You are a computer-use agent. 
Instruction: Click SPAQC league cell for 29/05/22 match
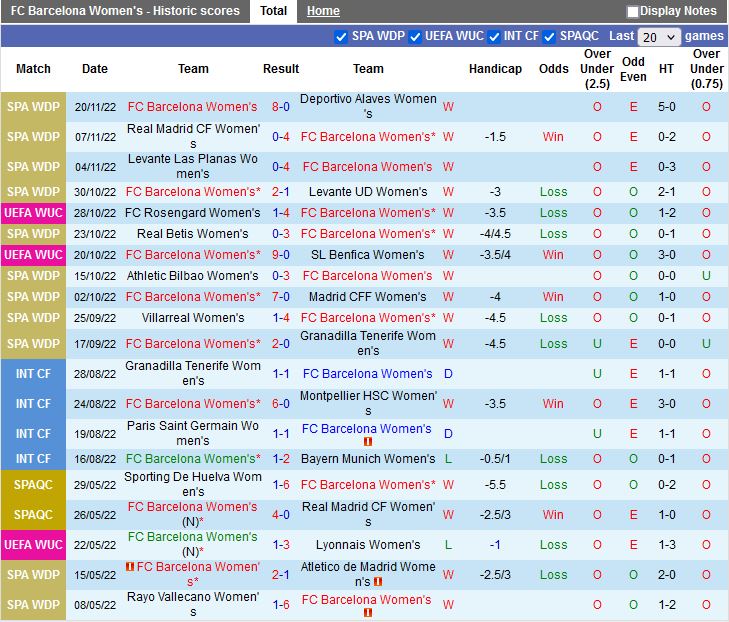point(33,485)
